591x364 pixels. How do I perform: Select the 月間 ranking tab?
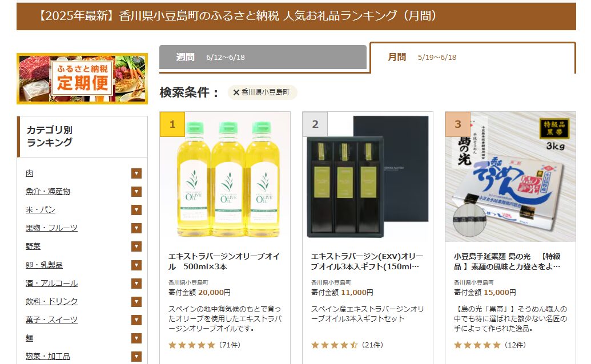pos(473,58)
